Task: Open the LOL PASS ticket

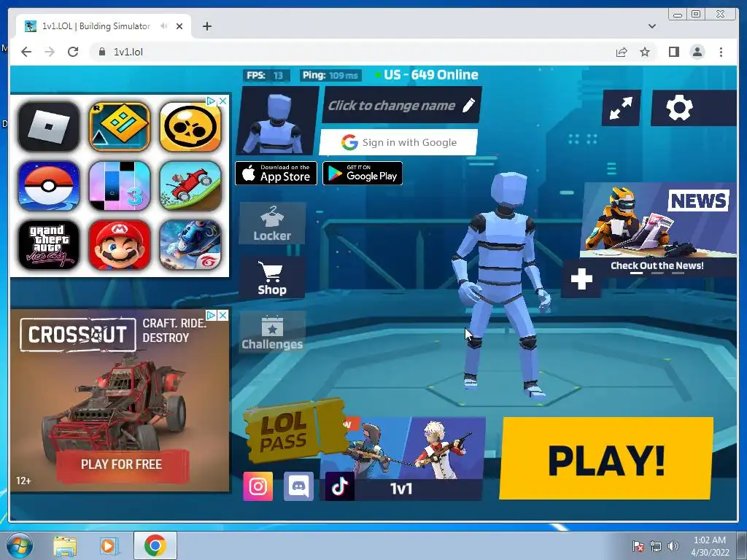Action: click(295, 432)
